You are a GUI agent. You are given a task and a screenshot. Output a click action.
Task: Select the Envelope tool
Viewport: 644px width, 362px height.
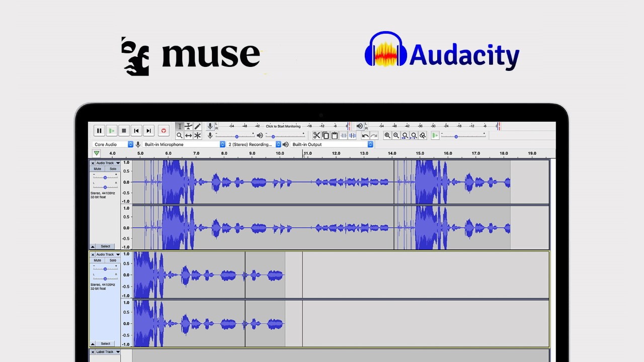point(188,126)
